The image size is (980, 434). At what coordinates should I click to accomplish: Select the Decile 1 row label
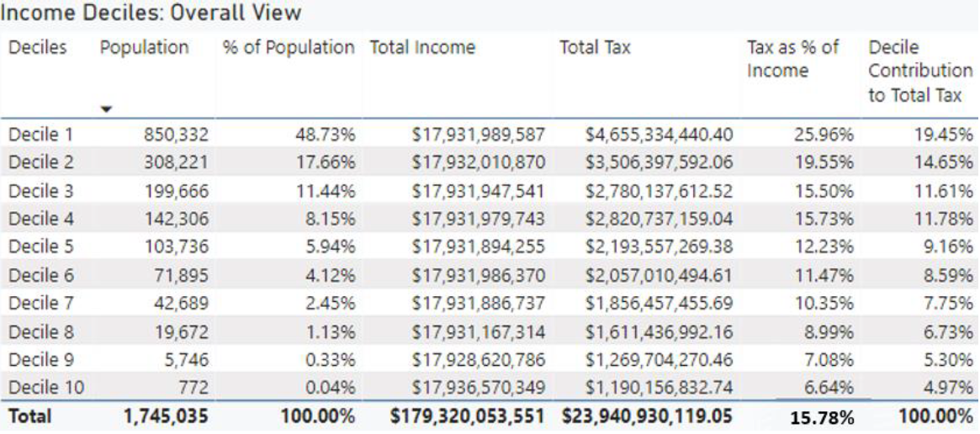coord(39,135)
